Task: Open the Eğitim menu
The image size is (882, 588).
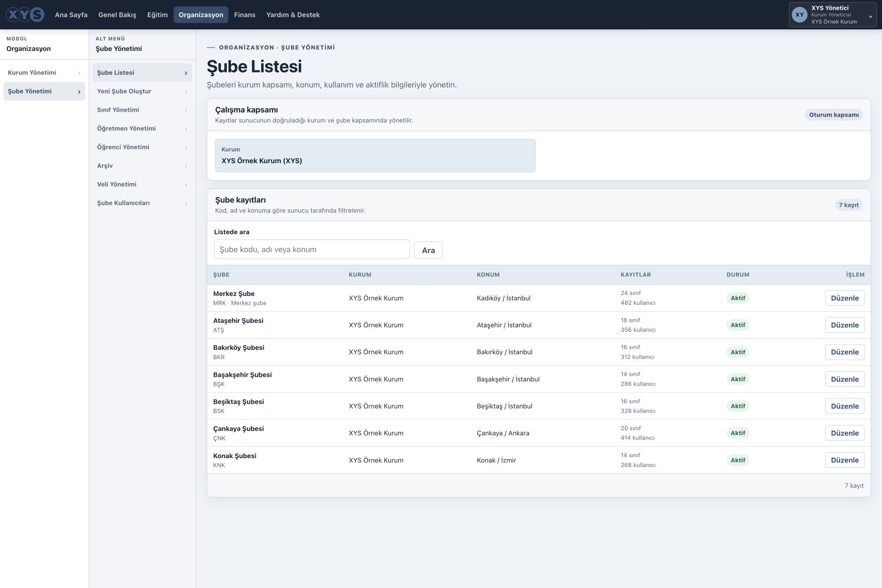Action: (157, 15)
